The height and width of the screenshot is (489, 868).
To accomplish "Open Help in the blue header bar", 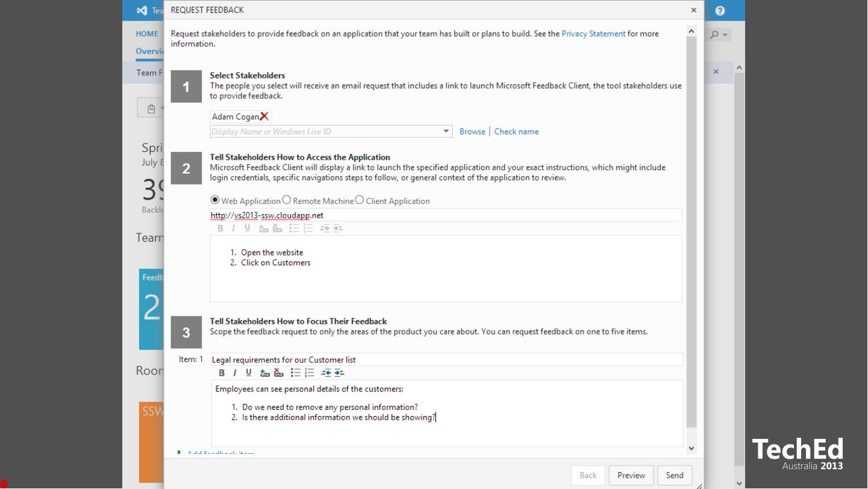I will [720, 11].
